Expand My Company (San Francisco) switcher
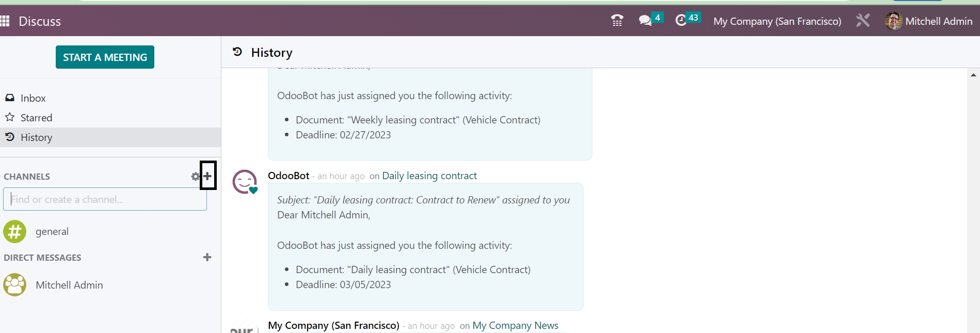This screenshot has height=333, width=980. click(x=777, y=21)
